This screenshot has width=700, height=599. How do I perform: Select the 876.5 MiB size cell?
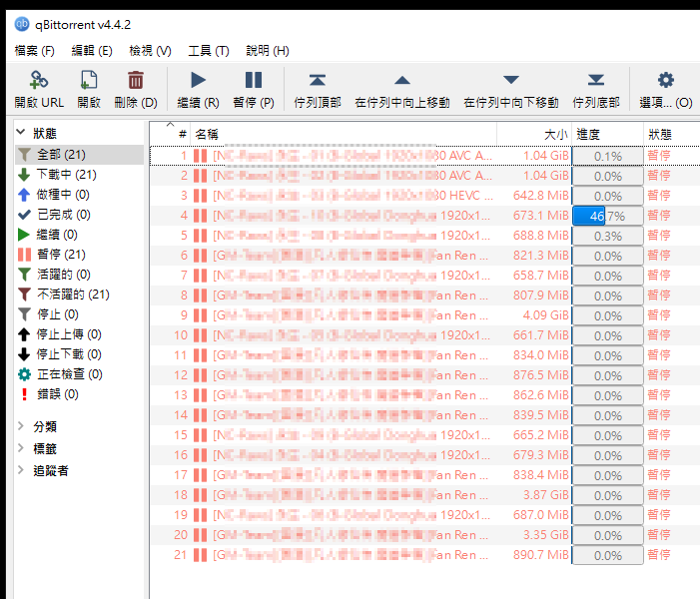541,375
